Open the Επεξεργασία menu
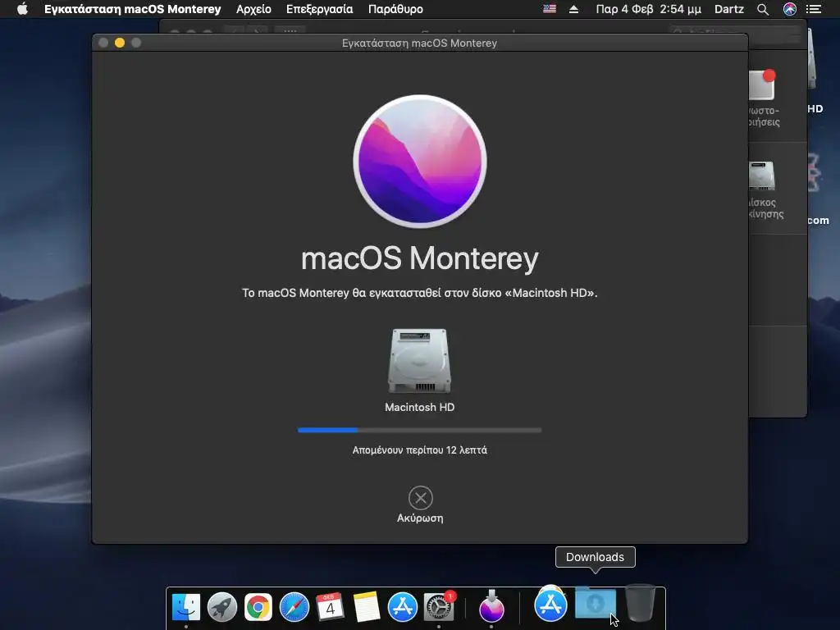This screenshot has width=840, height=630. point(319,9)
